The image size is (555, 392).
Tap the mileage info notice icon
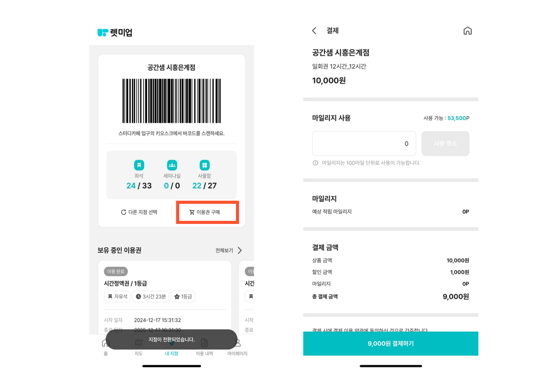click(x=315, y=163)
